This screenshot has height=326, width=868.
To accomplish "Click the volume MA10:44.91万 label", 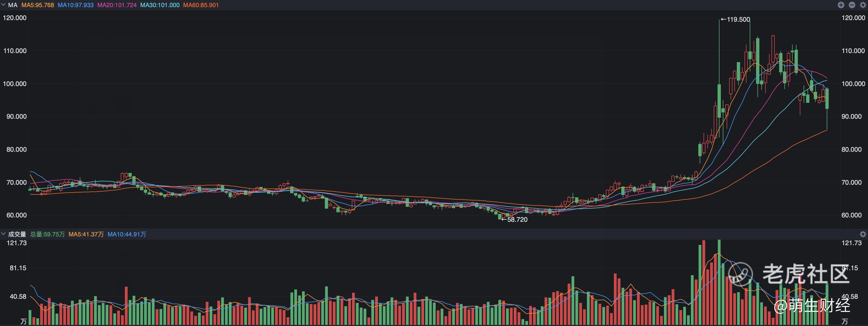I will pos(127,234).
